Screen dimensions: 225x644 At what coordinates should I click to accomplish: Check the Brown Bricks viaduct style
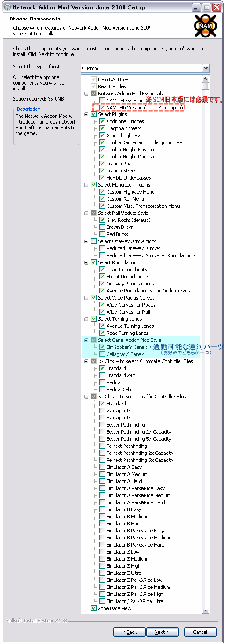point(102,227)
